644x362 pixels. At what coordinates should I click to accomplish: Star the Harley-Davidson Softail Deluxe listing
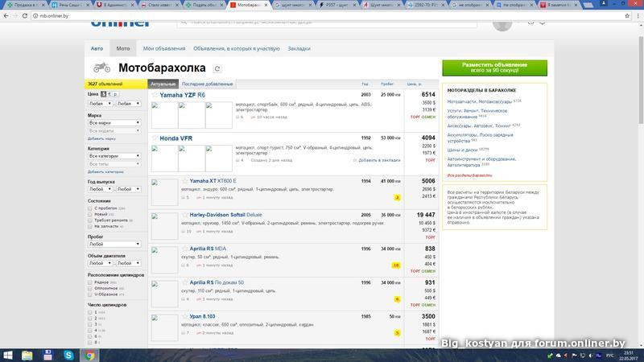click(x=185, y=215)
